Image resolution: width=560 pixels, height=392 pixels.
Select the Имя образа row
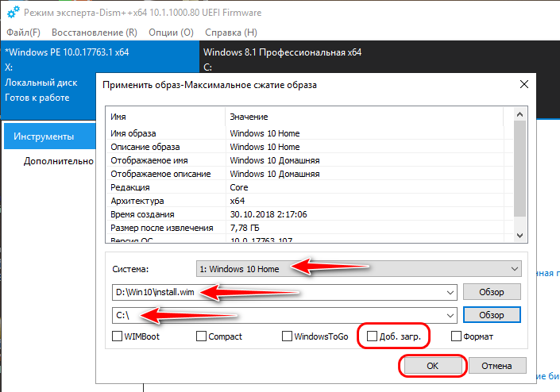(x=309, y=133)
